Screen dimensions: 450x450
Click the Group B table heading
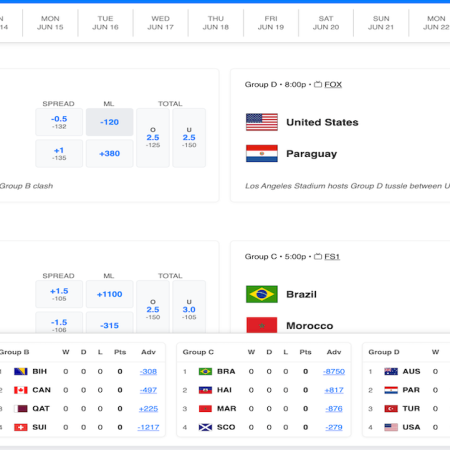pos(14,352)
